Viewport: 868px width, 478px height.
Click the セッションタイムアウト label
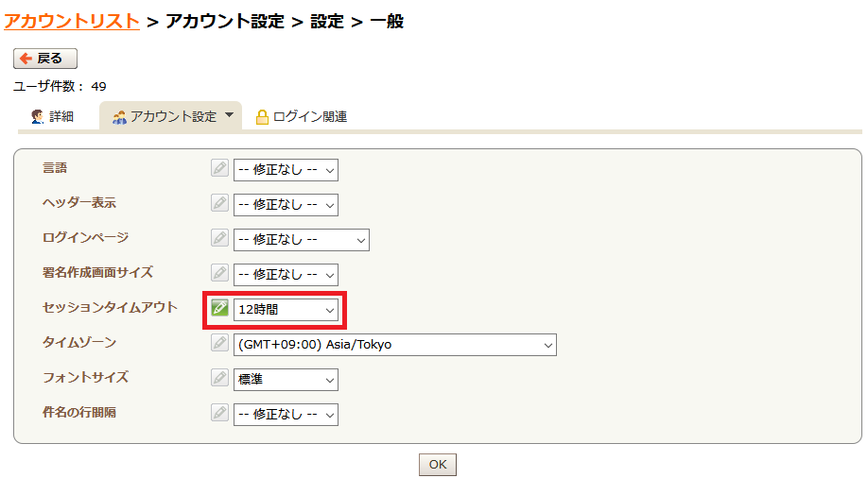pyautogui.click(x=110, y=307)
